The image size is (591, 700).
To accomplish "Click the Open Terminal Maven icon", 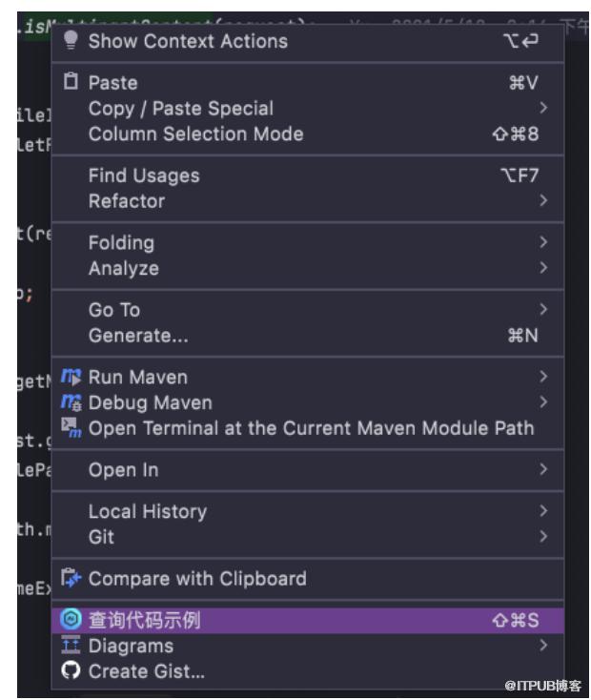I will (x=71, y=427).
